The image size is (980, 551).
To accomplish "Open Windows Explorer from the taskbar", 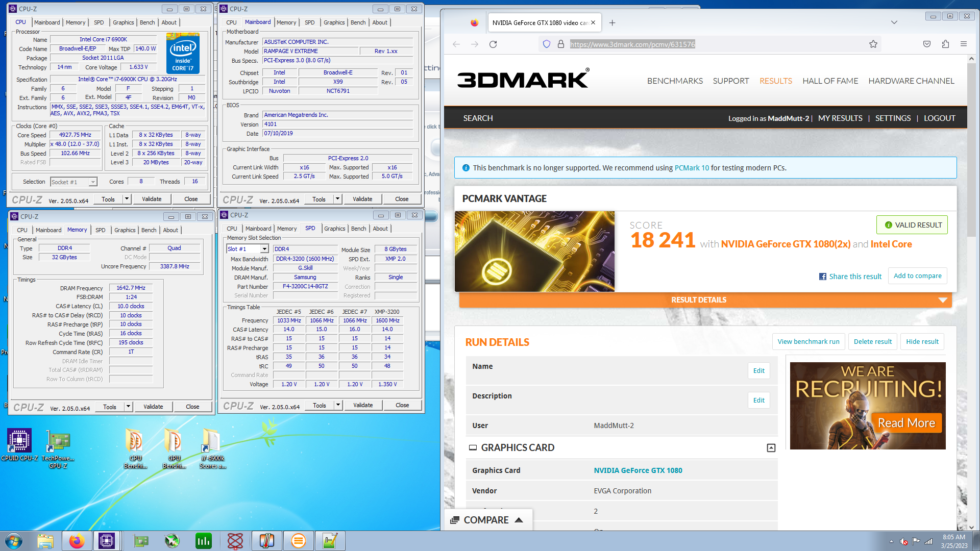I will pyautogui.click(x=45, y=541).
